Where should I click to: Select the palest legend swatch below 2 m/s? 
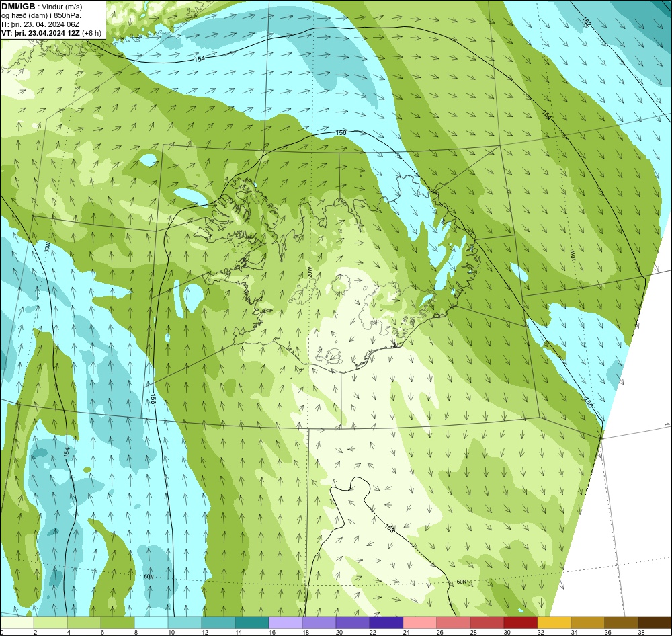click(17, 623)
